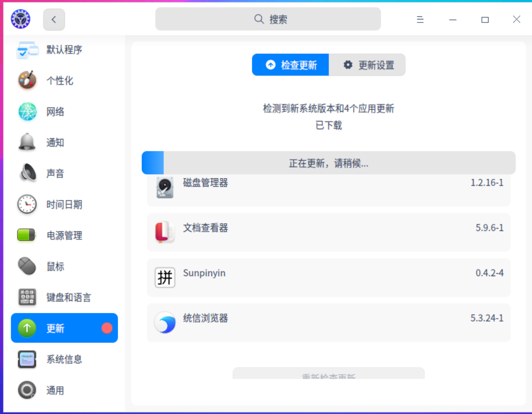Select Keyboard and Language keyboard icon

[27, 297]
